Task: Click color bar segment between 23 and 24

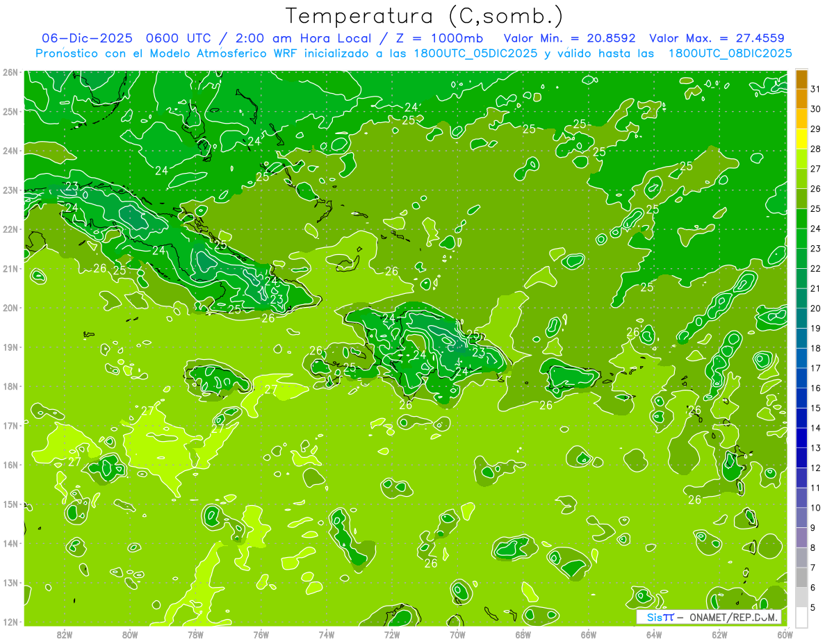Action: pyautogui.click(x=801, y=238)
